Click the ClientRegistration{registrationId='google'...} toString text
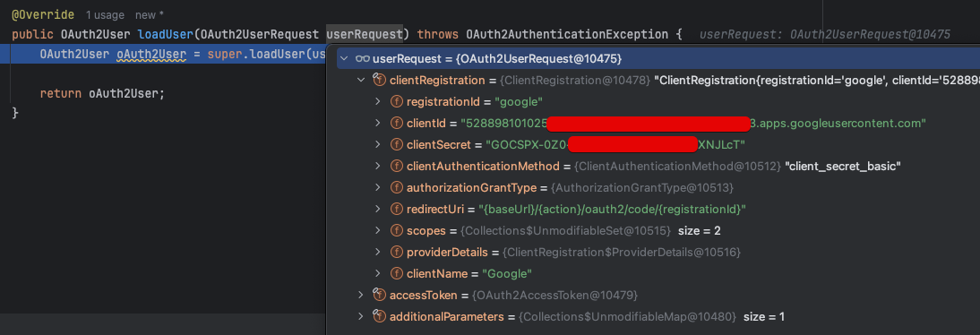This screenshot has width=980, height=335. coord(816,80)
